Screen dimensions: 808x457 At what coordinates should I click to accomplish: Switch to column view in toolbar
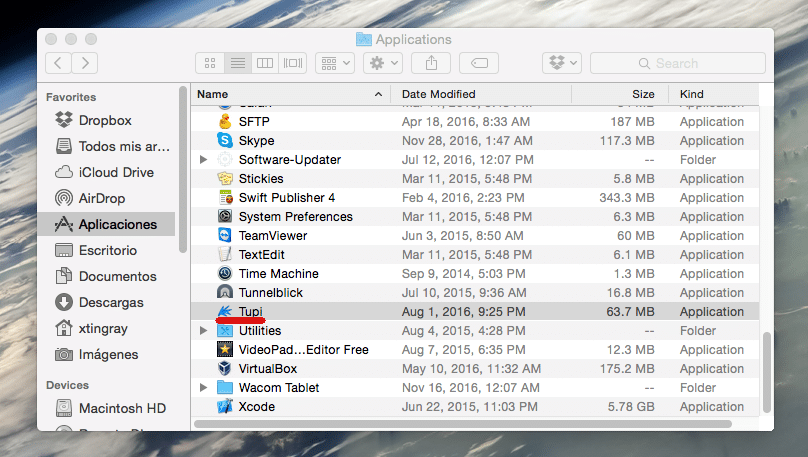click(265, 63)
